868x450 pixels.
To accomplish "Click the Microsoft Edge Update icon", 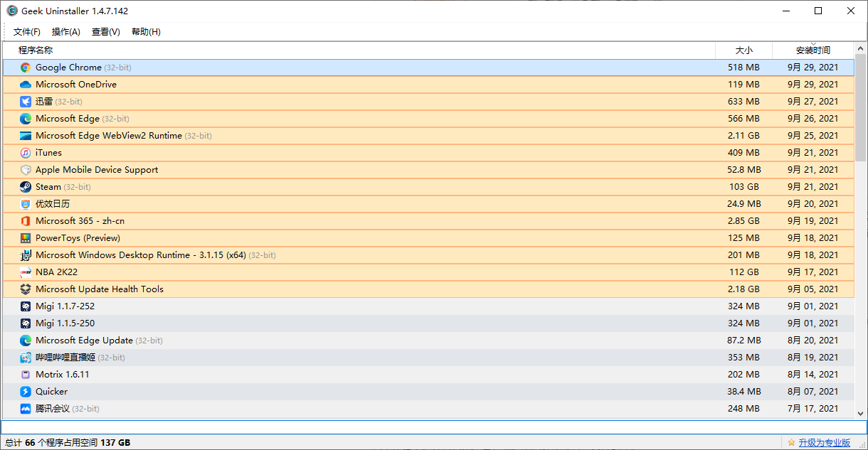I will click(26, 341).
